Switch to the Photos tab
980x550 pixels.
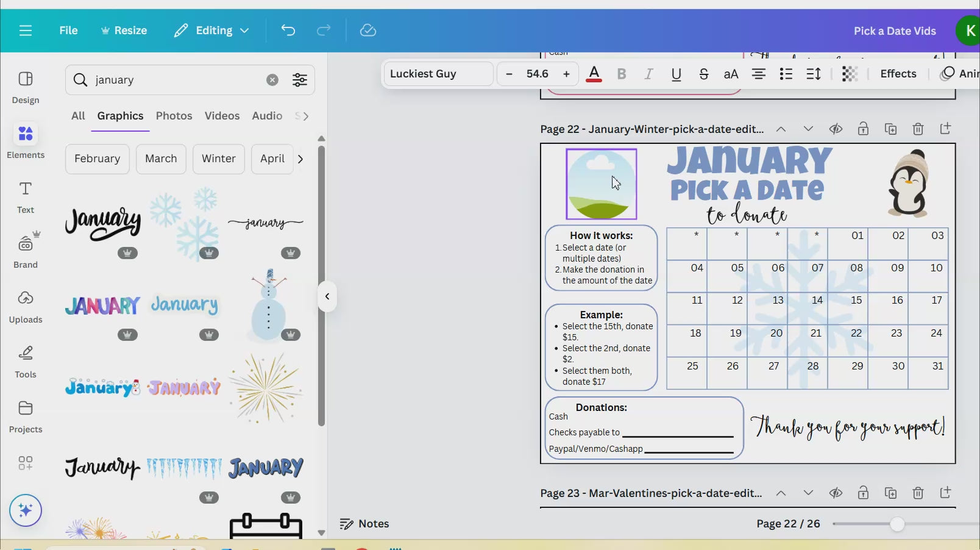pos(174,116)
